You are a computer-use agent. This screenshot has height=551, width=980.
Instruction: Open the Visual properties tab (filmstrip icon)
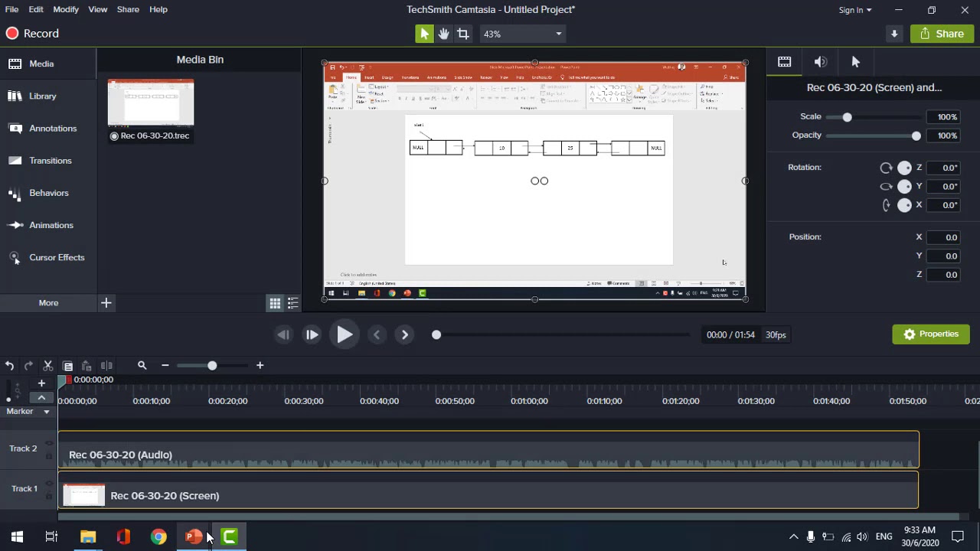click(x=785, y=62)
